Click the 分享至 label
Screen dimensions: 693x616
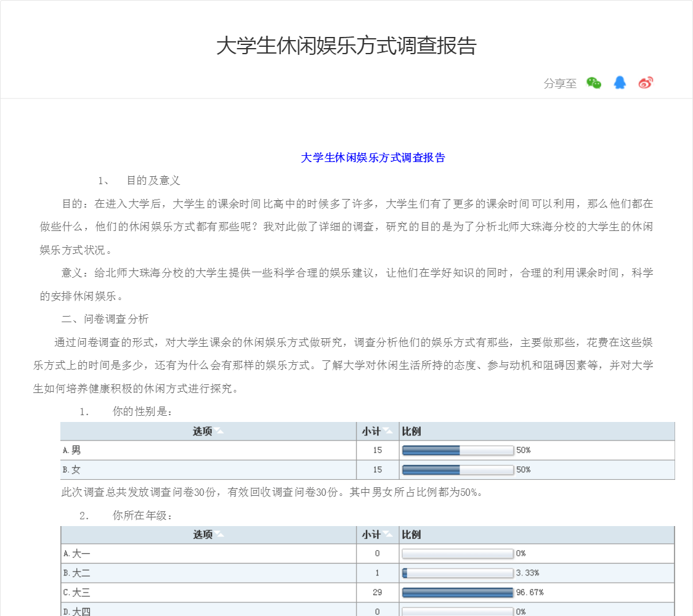pyautogui.click(x=560, y=84)
